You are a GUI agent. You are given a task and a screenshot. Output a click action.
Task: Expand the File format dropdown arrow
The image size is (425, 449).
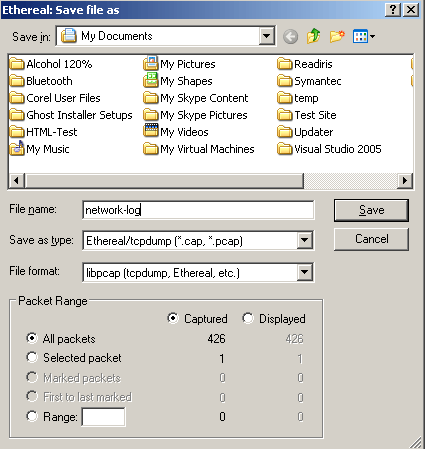[305, 272]
